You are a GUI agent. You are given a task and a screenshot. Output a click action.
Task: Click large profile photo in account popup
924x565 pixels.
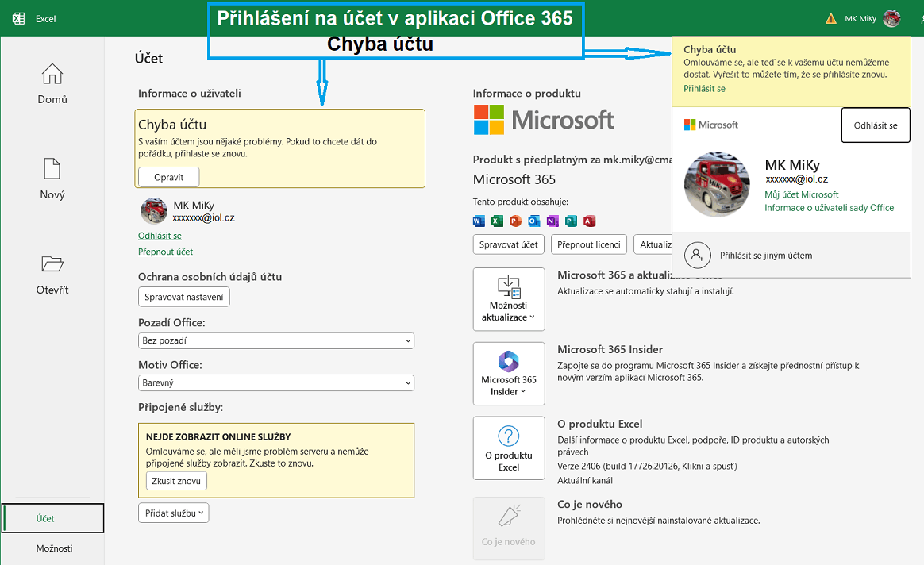coord(717,184)
